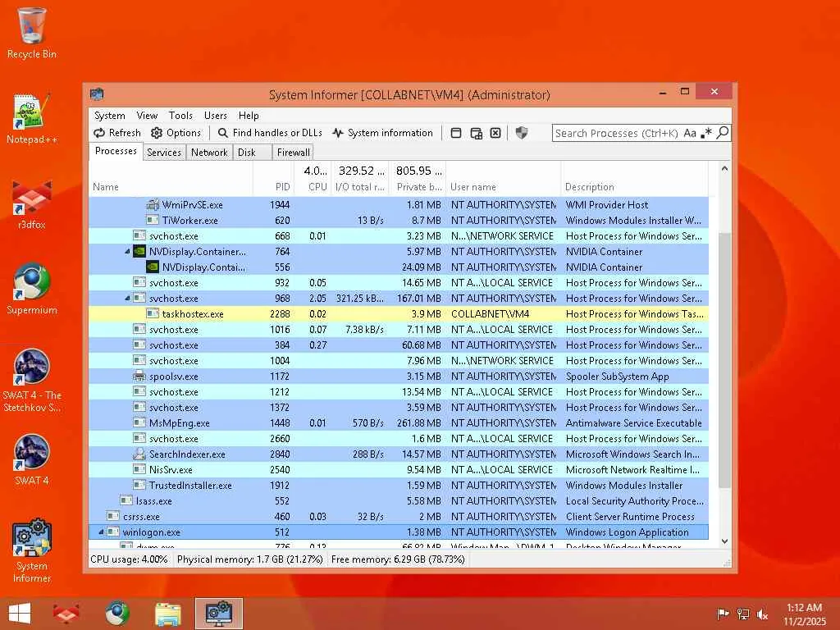Select the Processes tab
The height and width of the screenshot is (630, 840).
click(x=116, y=151)
